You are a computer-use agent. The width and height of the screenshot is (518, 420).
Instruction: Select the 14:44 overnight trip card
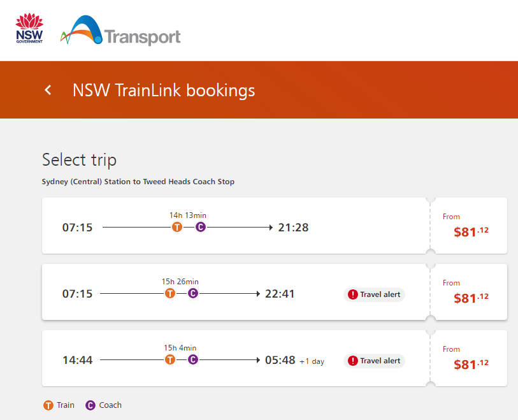click(x=236, y=358)
